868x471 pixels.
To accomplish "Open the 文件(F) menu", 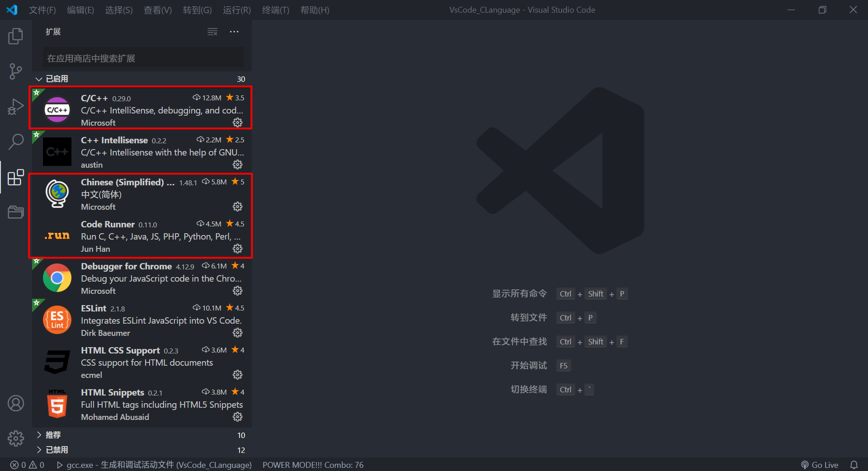I will tap(42, 10).
